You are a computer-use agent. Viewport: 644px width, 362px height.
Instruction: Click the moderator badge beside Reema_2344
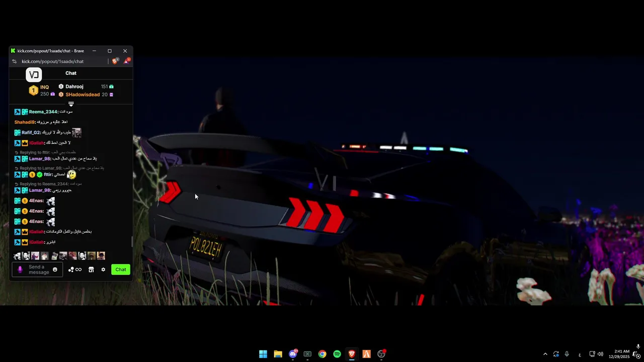point(17,112)
